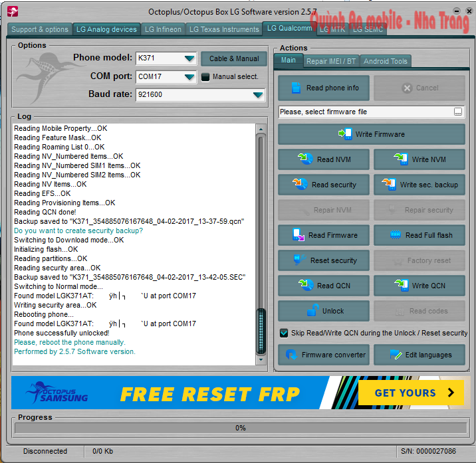Click the 0% progress bar

pos(241,428)
